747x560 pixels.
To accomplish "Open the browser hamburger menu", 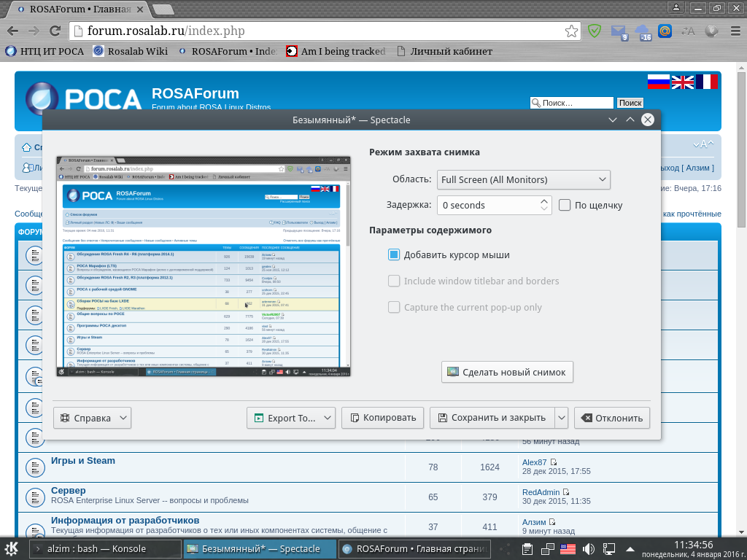I will 735,31.
